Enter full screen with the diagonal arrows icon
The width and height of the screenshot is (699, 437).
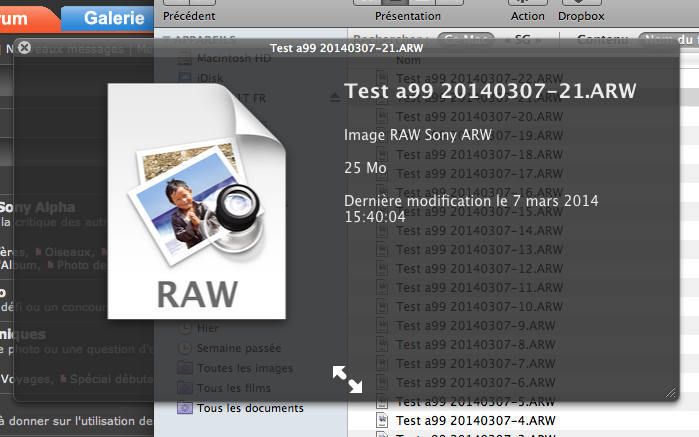click(347, 379)
